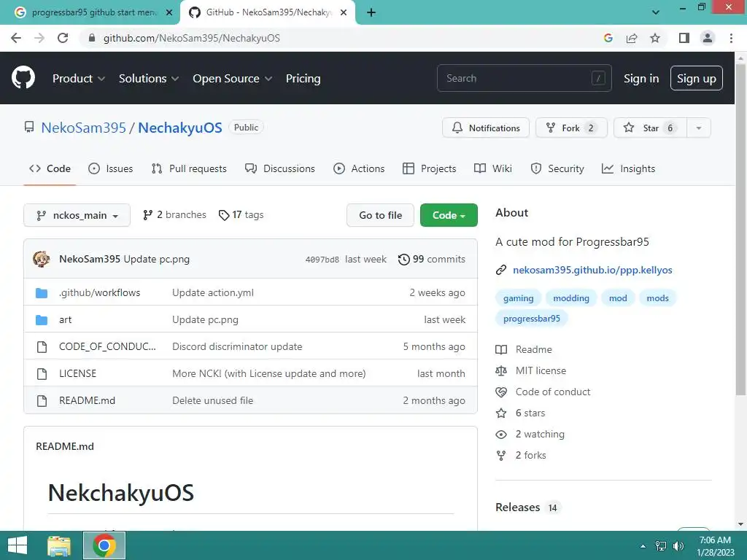
Task: Reload the page with the refresh icon
Action: point(63,38)
